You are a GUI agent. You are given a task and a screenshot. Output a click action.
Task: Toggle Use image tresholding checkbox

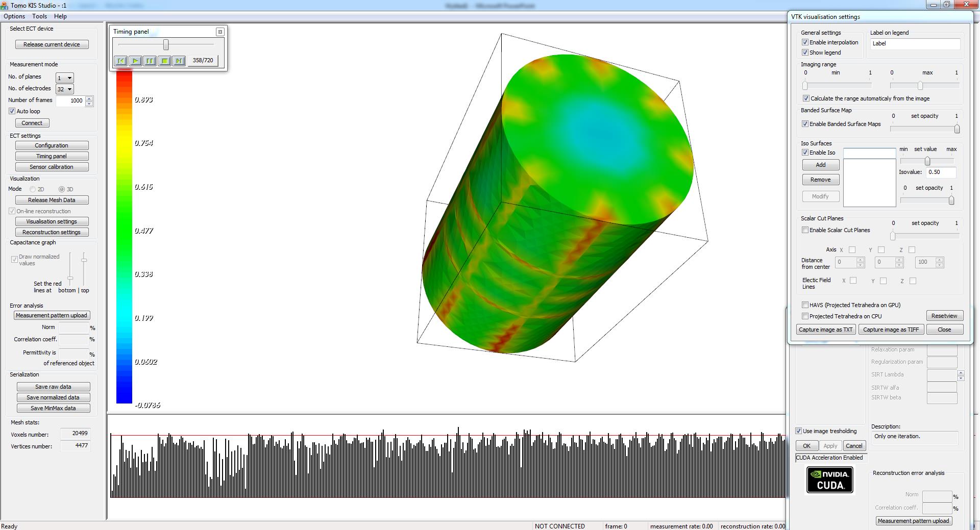click(799, 431)
